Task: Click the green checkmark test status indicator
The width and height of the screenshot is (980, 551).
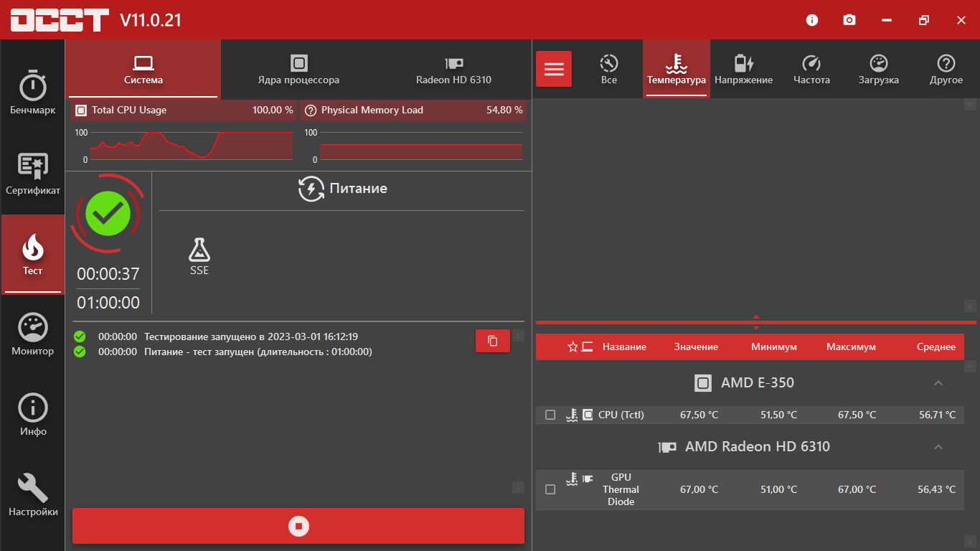Action: 108,213
